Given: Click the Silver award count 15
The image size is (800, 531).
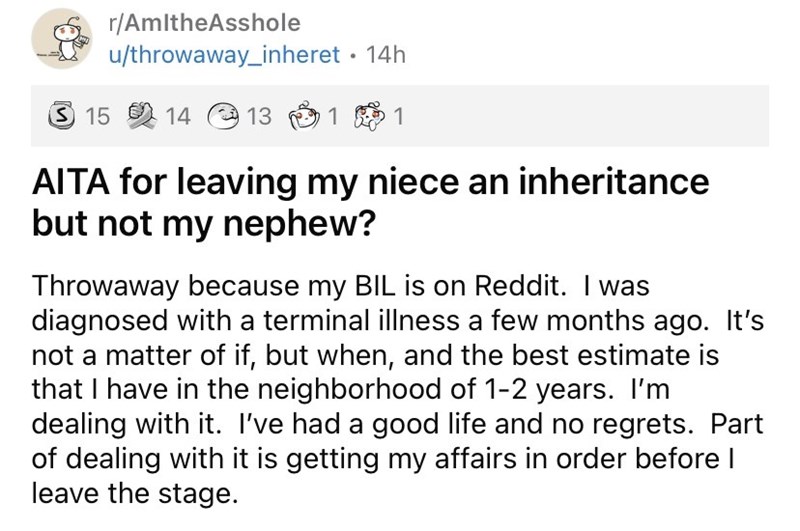Looking at the screenshot, I should 96,118.
